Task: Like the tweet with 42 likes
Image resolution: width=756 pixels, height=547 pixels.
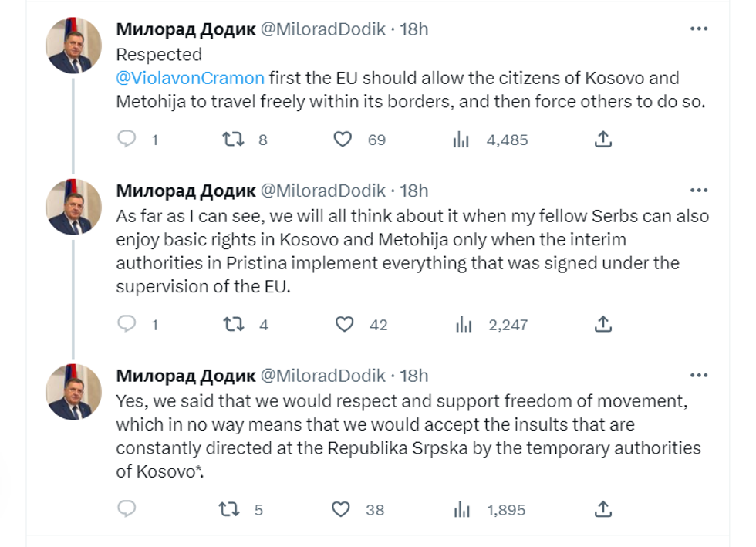Action: [x=344, y=324]
